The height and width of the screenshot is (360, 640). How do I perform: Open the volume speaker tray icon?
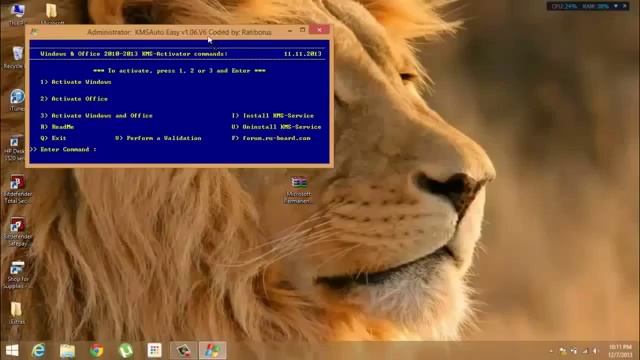tap(596, 351)
